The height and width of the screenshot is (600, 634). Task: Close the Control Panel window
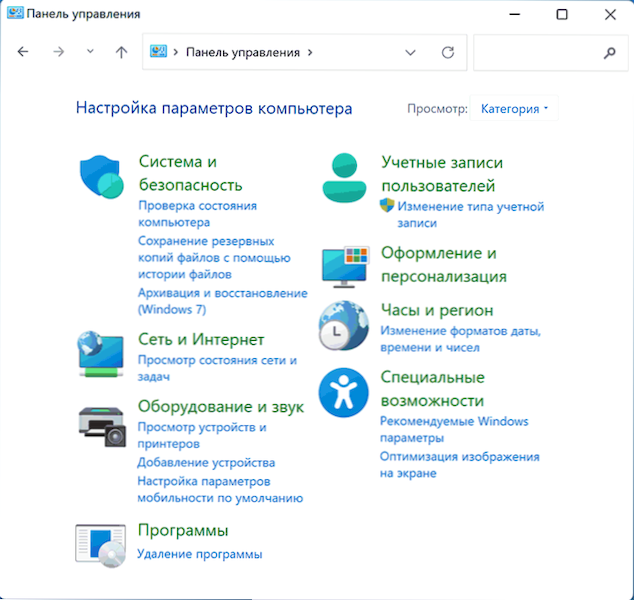click(x=610, y=14)
